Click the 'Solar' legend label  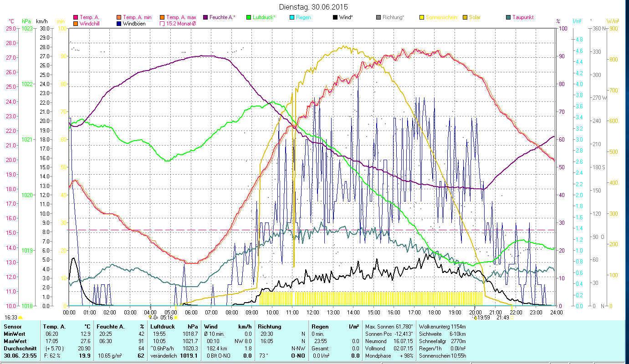[475, 17]
